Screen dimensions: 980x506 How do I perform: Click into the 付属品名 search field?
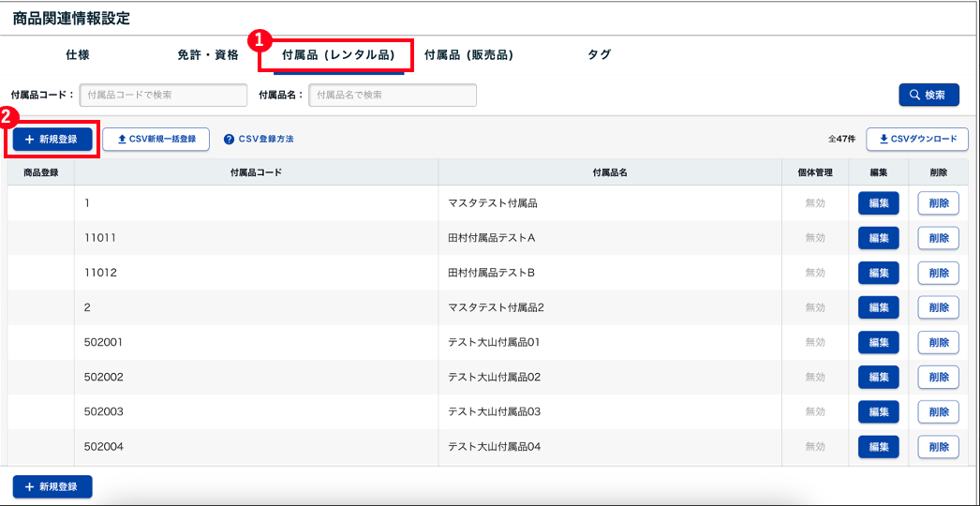pos(393,95)
